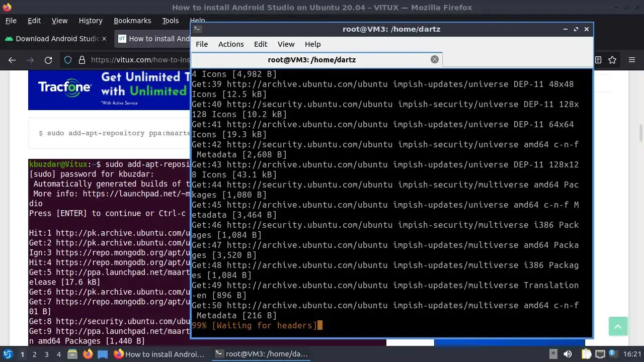Viewport: 644px width, 362px height.
Task: Switch to the Download Android Studio browser tab
Action: (55, 39)
